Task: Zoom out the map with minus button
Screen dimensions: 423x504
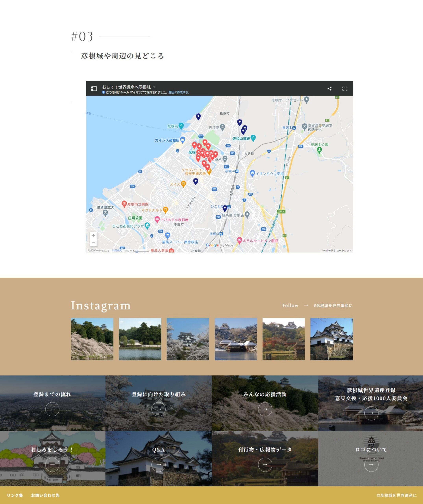Action: [x=94, y=243]
